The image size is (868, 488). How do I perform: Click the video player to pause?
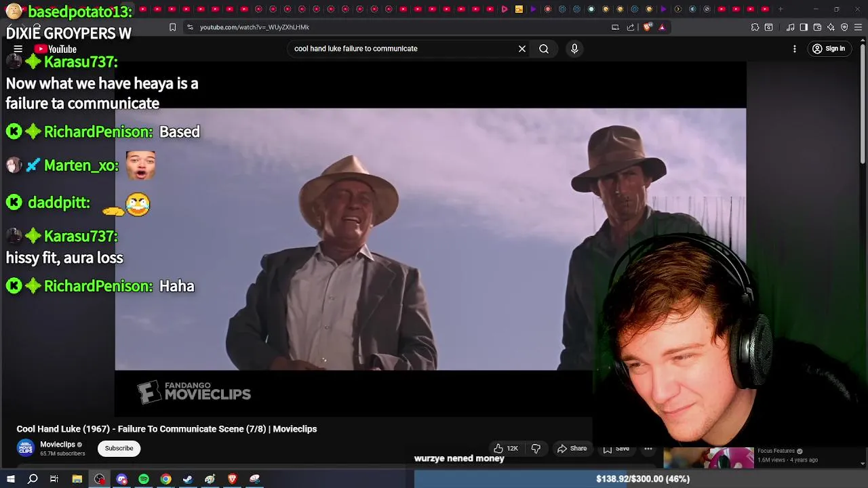[x=430, y=239]
